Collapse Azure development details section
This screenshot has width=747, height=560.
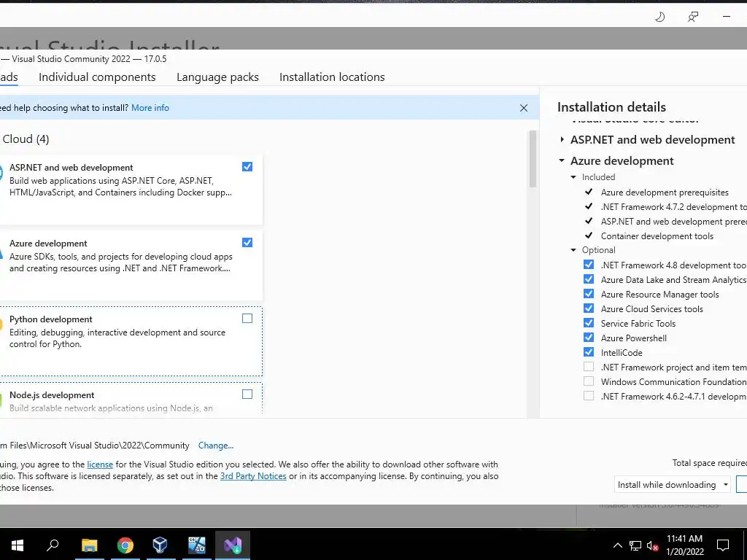tap(562, 160)
